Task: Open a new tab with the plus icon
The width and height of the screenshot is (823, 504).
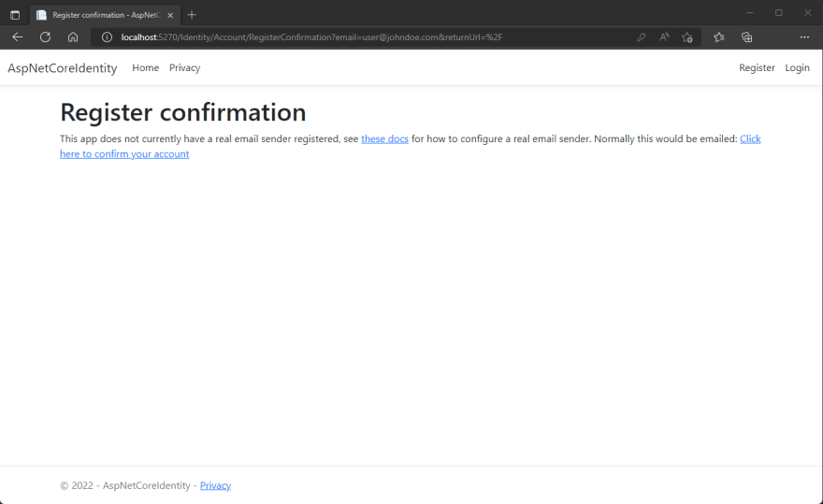Action: 192,15
